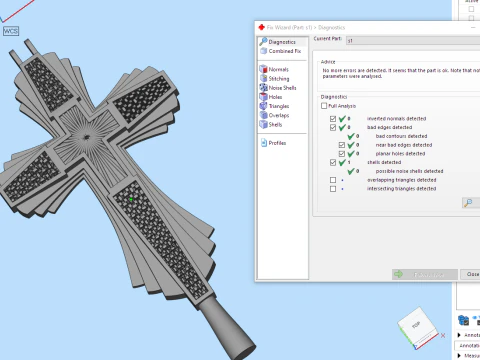Enable overlapping triangles detected checkbox

333,180
